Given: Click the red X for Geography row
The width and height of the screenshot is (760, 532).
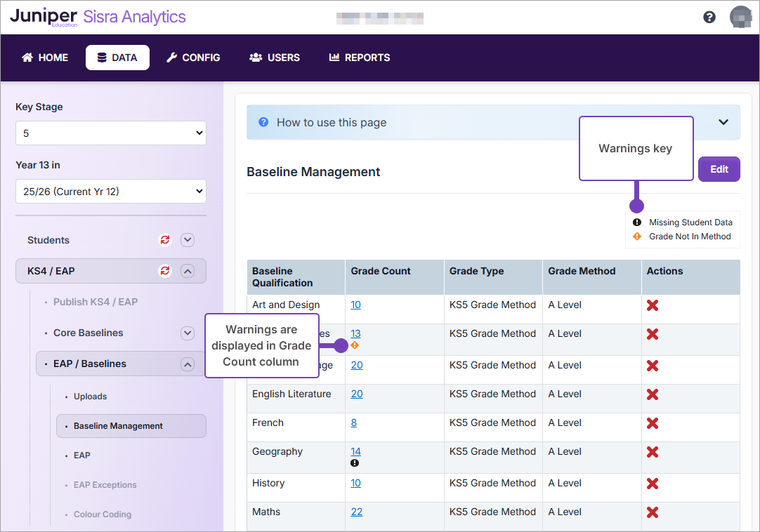Looking at the screenshot, I should point(653,452).
